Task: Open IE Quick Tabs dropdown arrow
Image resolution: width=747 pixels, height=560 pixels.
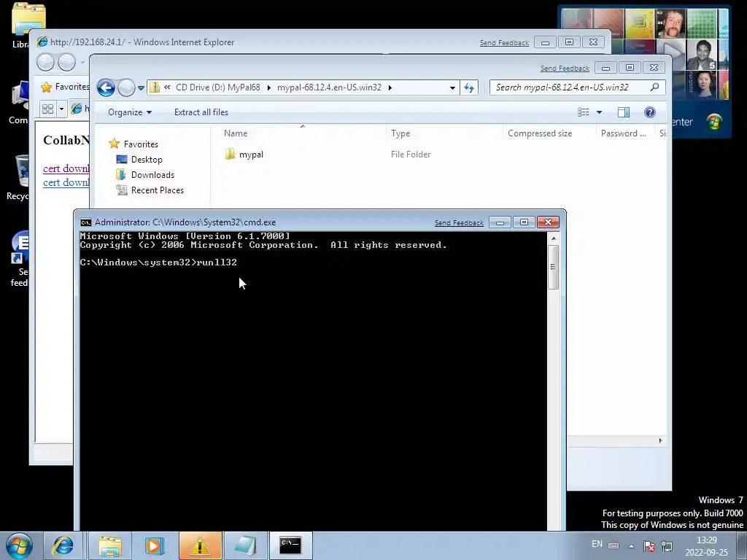Action: [61, 109]
